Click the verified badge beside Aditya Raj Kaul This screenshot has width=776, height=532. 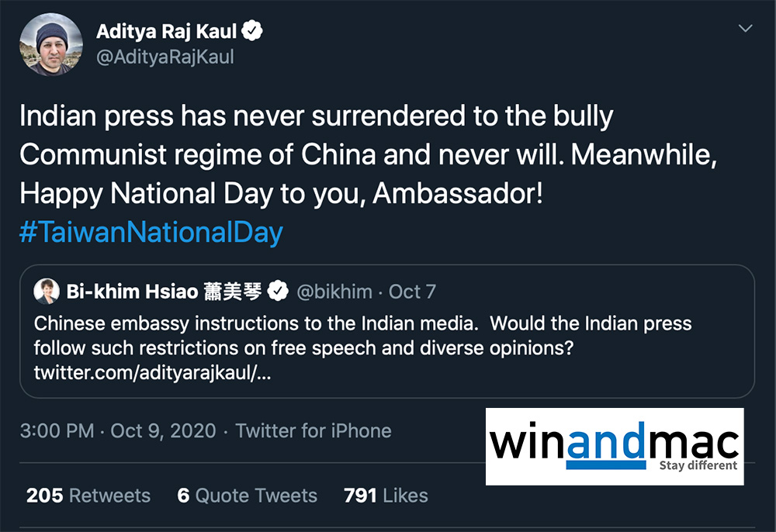point(252,32)
